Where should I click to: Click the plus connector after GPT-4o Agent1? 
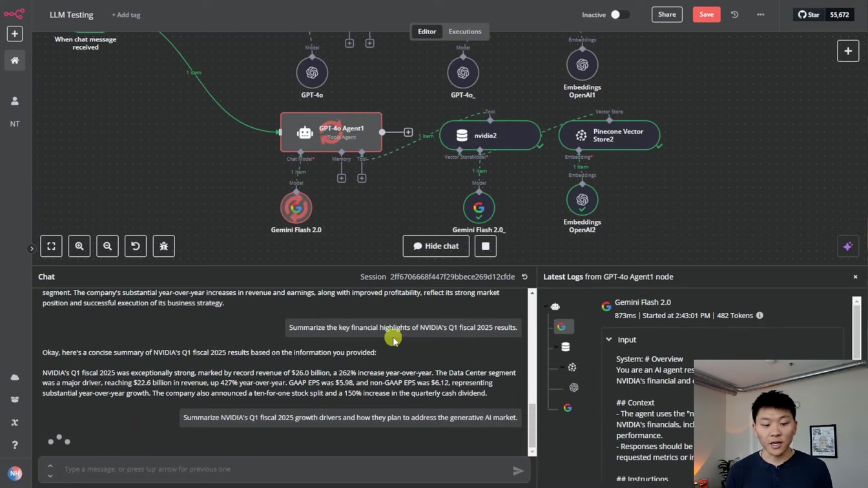tap(408, 132)
